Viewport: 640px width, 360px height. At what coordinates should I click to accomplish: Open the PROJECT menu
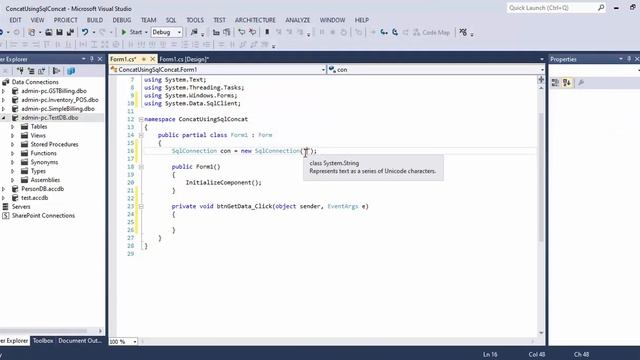pos(65,20)
